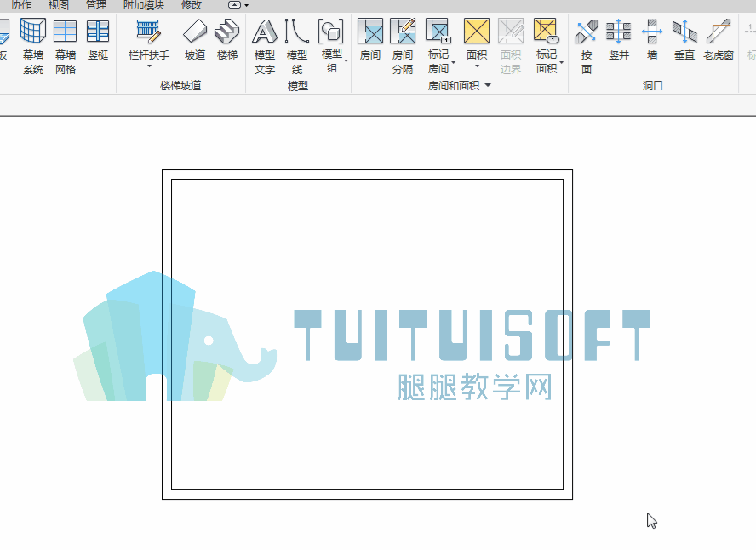Image resolution: width=756 pixels, height=550 pixels.
Task: Toggle the ribbon minimize button
Action: click(x=234, y=5)
